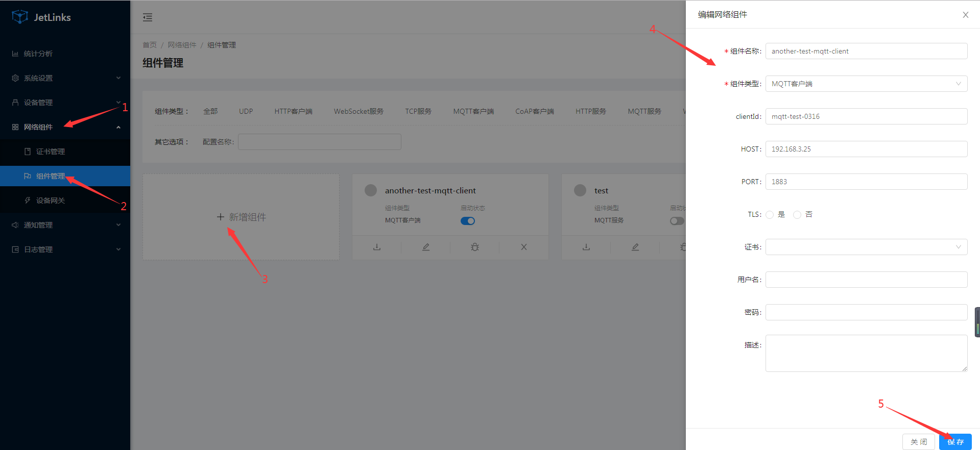Open the 组件类型 dropdown in the form
The image size is (980, 450).
pyautogui.click(x=866, y=84)
